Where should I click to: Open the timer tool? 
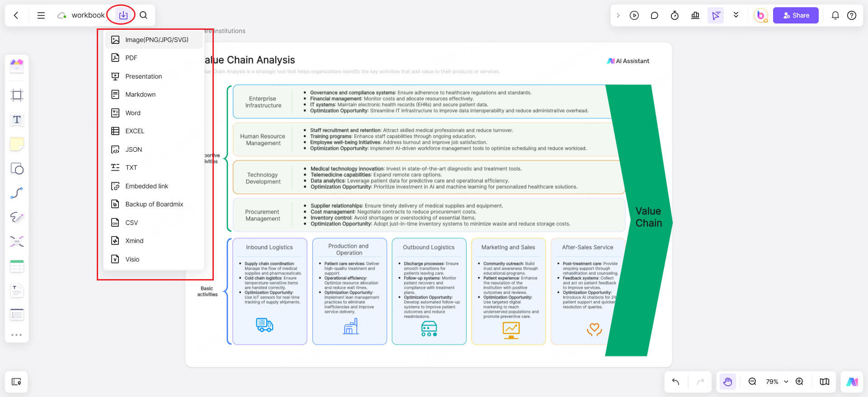click(675, 15)
